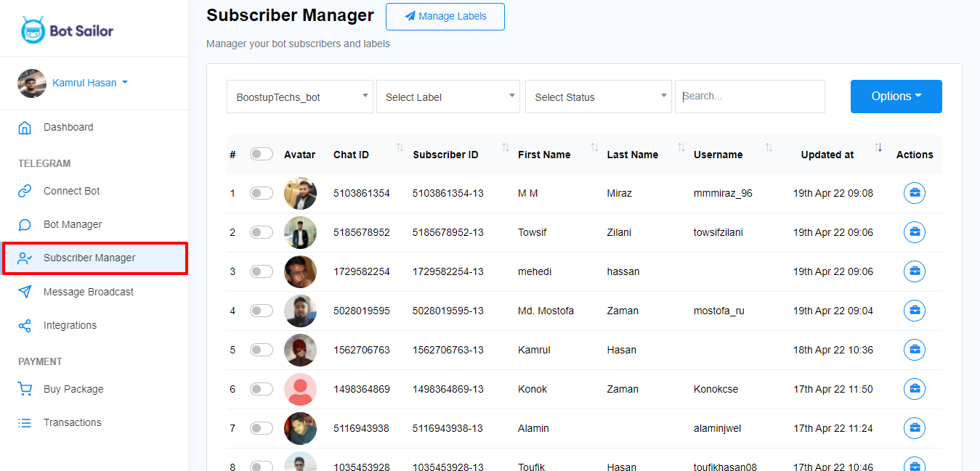Sort by Chat ID column arrows
This screenshot has width=980, height=471.
point(400,148)
